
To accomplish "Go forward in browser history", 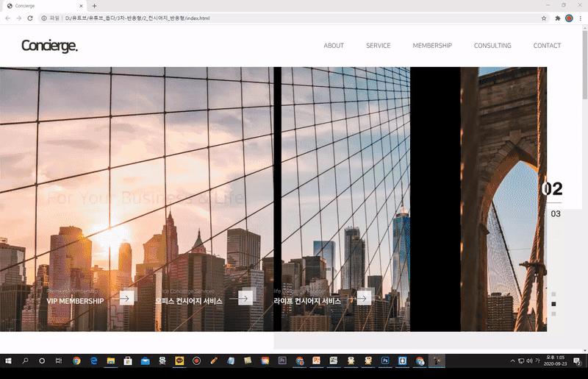I will (x=19, y=18).
